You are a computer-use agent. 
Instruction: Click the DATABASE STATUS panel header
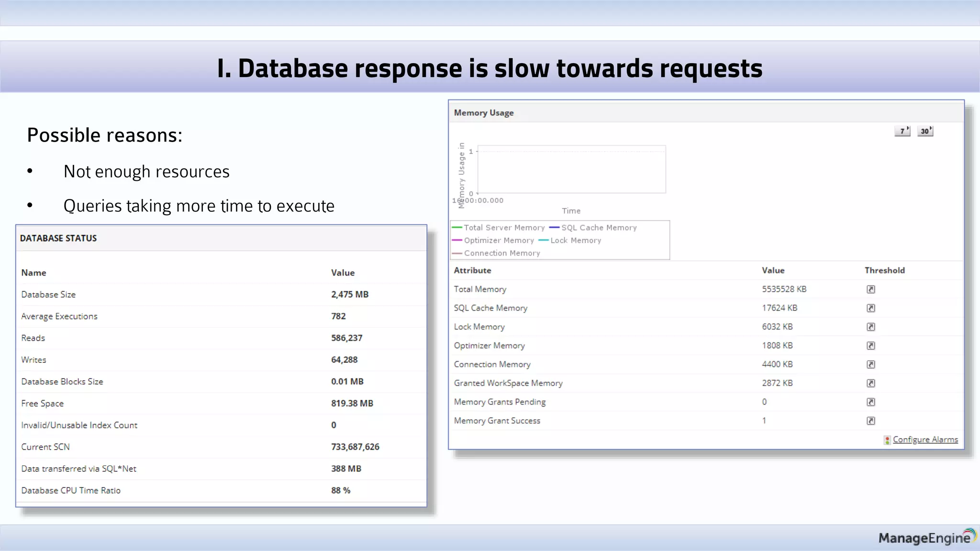[x=221, y=238]
